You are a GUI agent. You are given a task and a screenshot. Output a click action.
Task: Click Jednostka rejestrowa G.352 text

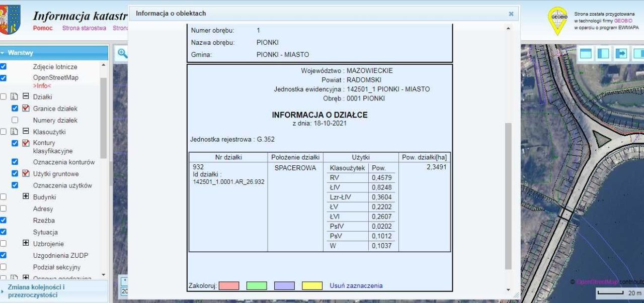232,139
